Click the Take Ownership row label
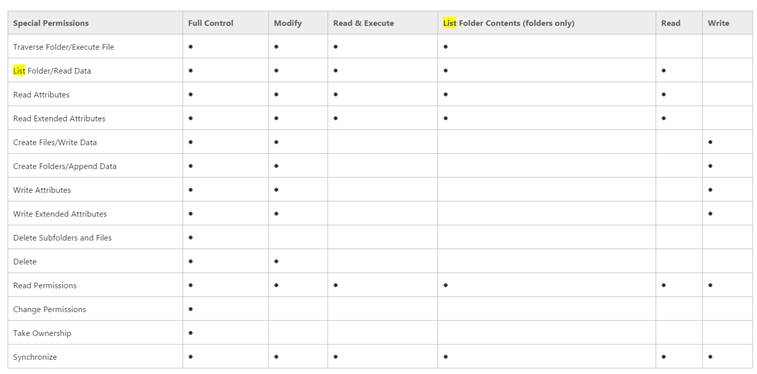Screen dimensions: 757x374 tap(42, 333)
